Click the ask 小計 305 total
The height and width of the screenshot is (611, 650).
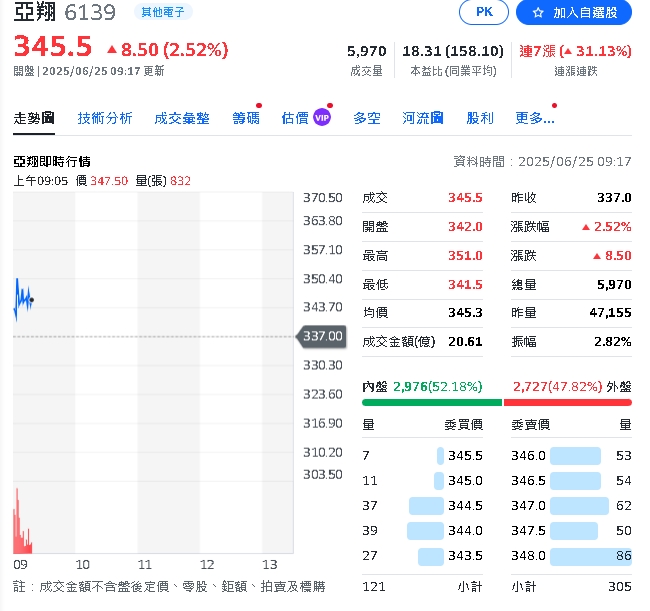pyautogui.click(x=620, y=587)
